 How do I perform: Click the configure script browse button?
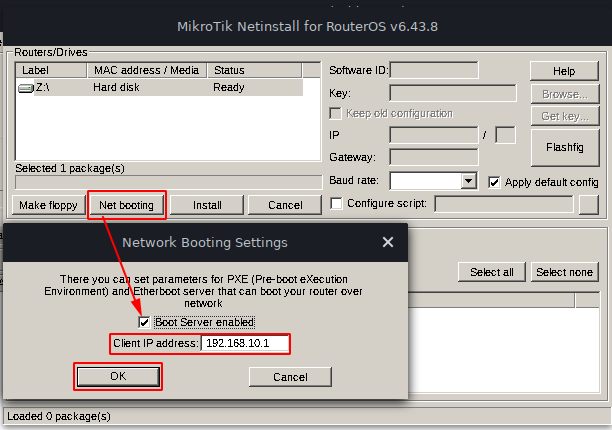(x=589, y=204)
